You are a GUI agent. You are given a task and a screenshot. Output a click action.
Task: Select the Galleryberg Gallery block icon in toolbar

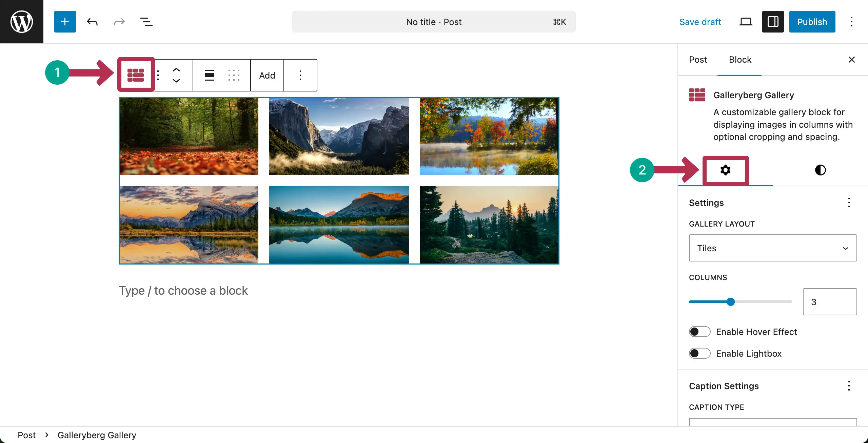(136, 75)
